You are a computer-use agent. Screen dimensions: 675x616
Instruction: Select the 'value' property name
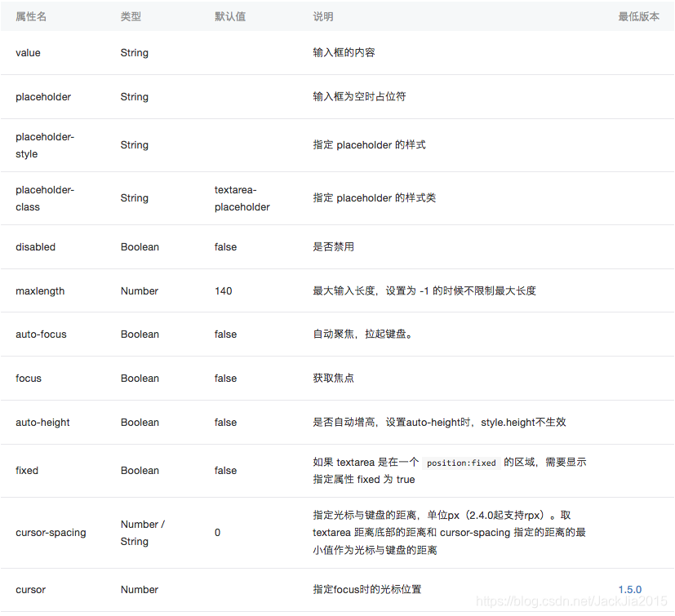point(28,52)
